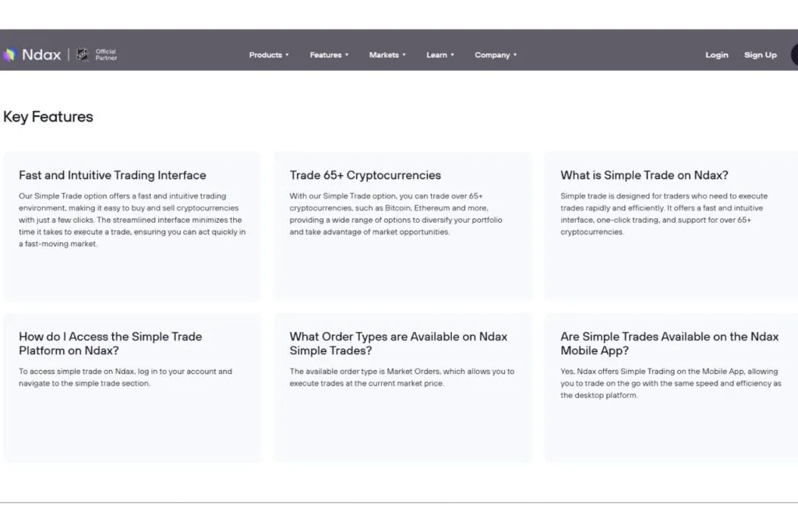Click paragraph starting 'To access simple trade on Ndax'
Viewport: 798px width, 532px height.
pos(125,377)
